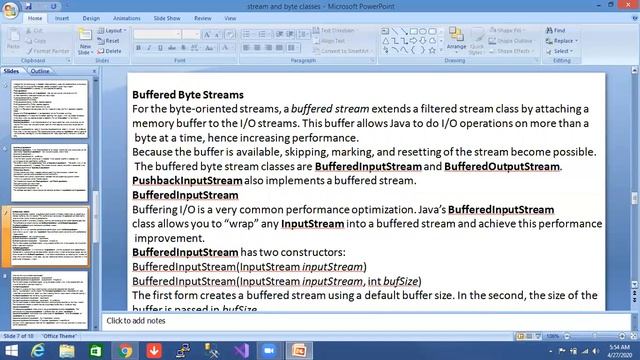Expand the Arrange menu
Screen dimensions: 640x360
[x=456, y=41]
